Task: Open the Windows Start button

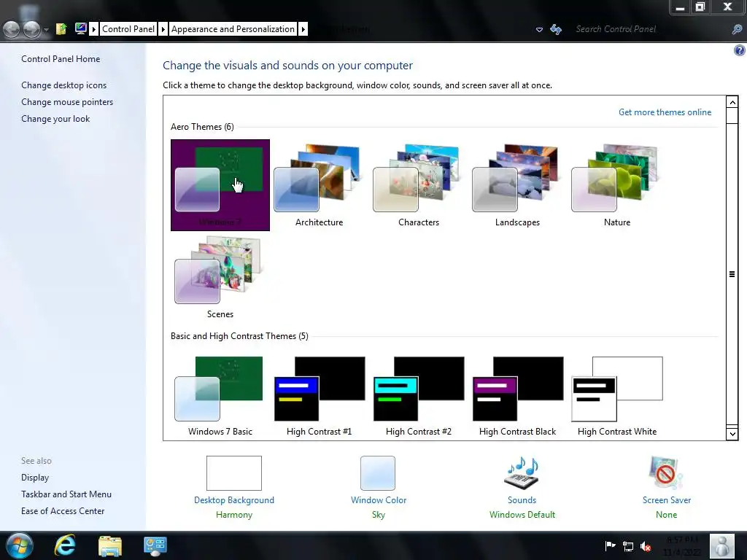Action: point(20,545)
